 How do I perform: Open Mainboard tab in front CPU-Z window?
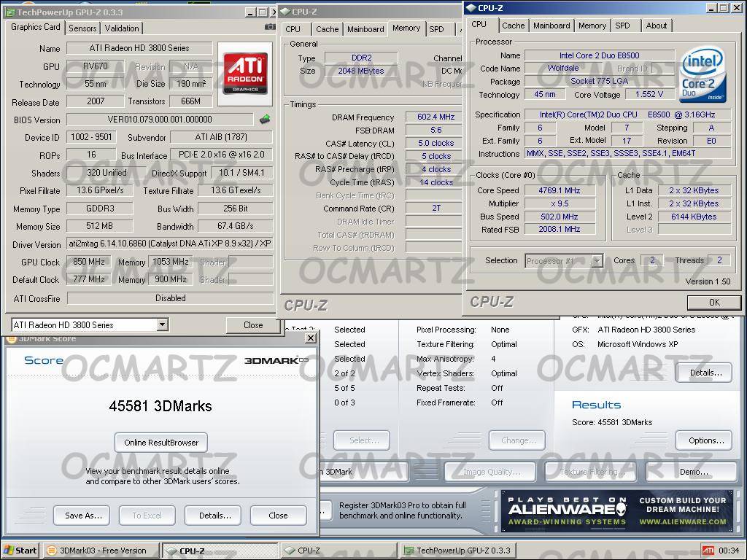pyautogui.click(x=551, y=26)
